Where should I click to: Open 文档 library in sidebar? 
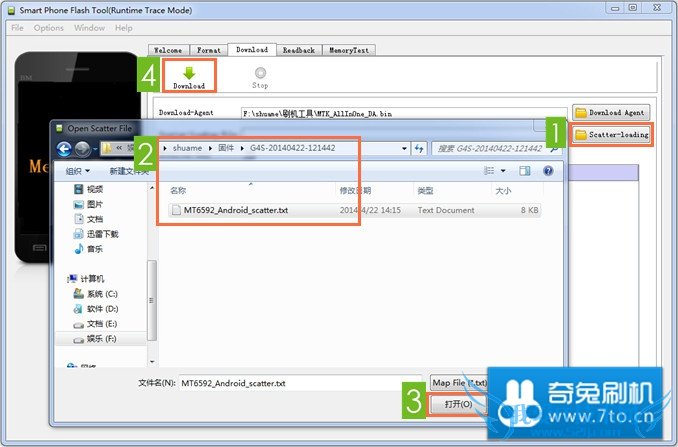(89, 219)
